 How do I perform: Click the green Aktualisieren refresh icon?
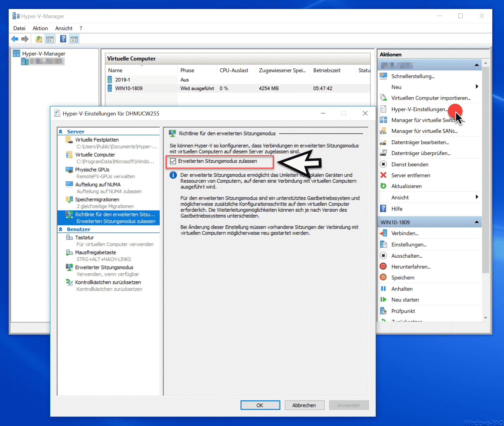click(x=383, y=186)
